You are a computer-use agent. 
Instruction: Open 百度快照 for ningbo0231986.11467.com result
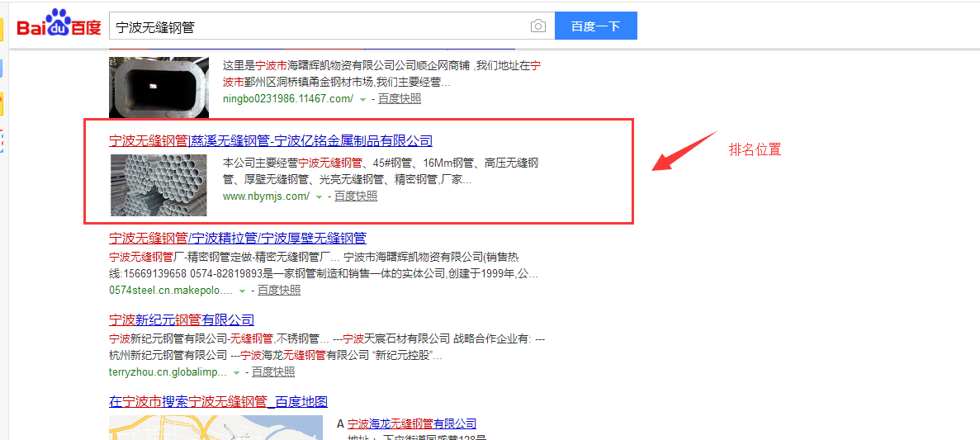(400, 99)
